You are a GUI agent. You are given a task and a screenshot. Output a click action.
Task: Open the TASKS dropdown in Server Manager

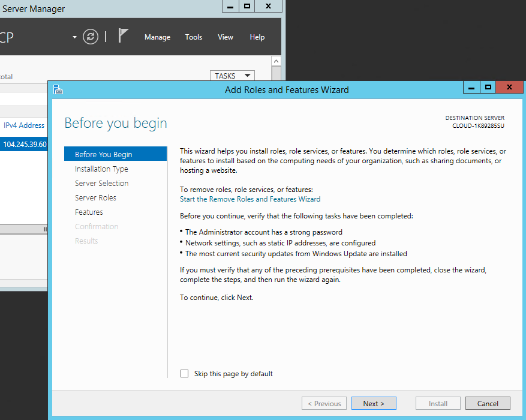[232, 76]
